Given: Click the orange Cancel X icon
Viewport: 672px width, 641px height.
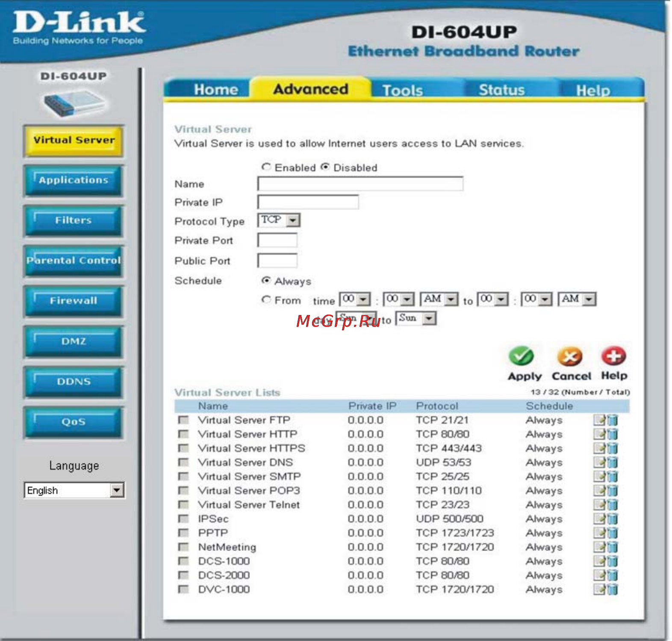Looking at the screenshot, I should (x=570, y=356).
